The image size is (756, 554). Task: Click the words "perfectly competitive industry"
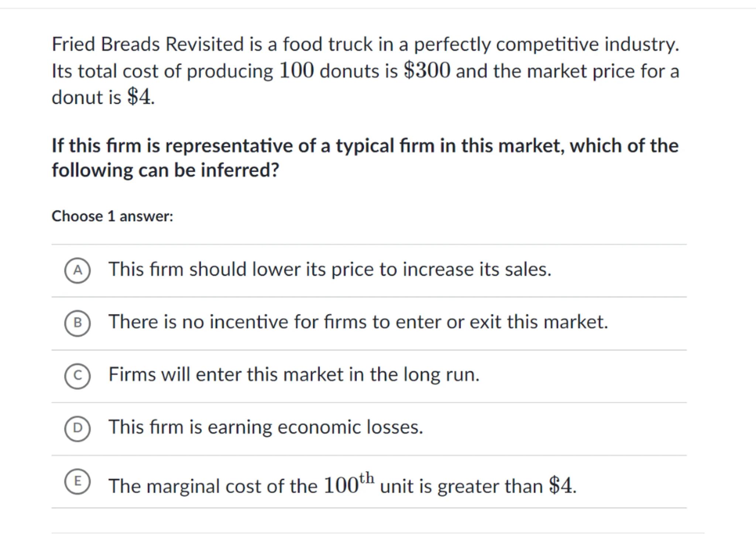(x=546, y=44)
